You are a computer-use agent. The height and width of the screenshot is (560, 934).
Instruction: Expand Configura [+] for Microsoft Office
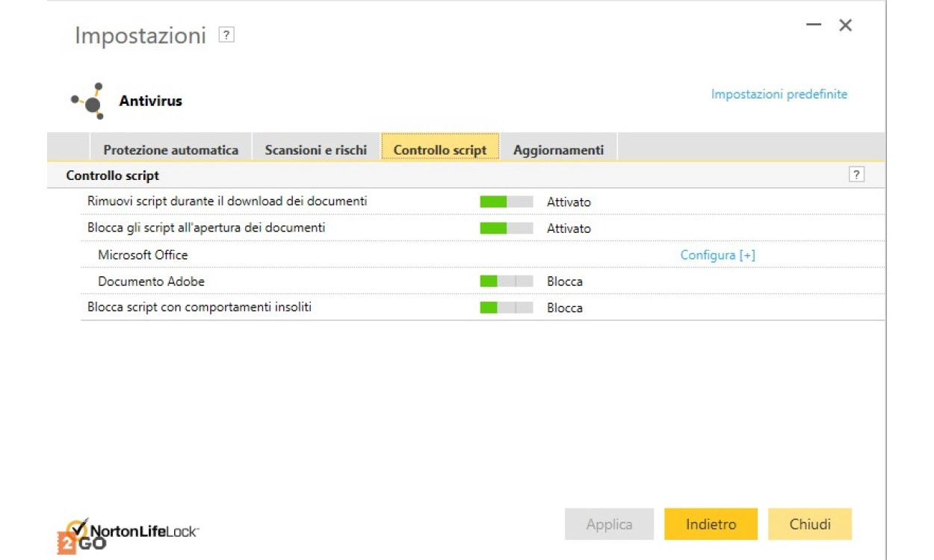point(717,255)
